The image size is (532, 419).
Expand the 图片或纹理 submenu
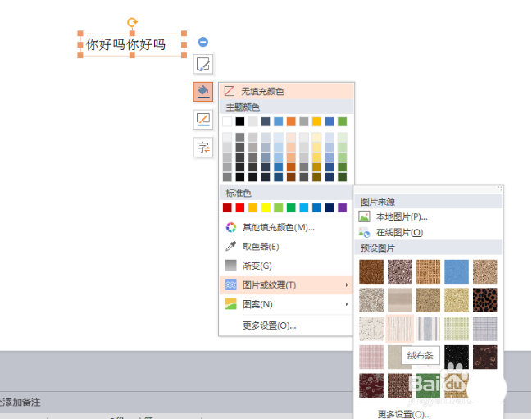tap(270, 285)
